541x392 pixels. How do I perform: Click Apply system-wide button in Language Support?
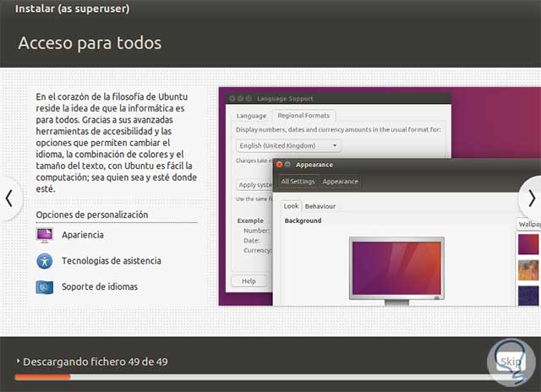[254, 185]
